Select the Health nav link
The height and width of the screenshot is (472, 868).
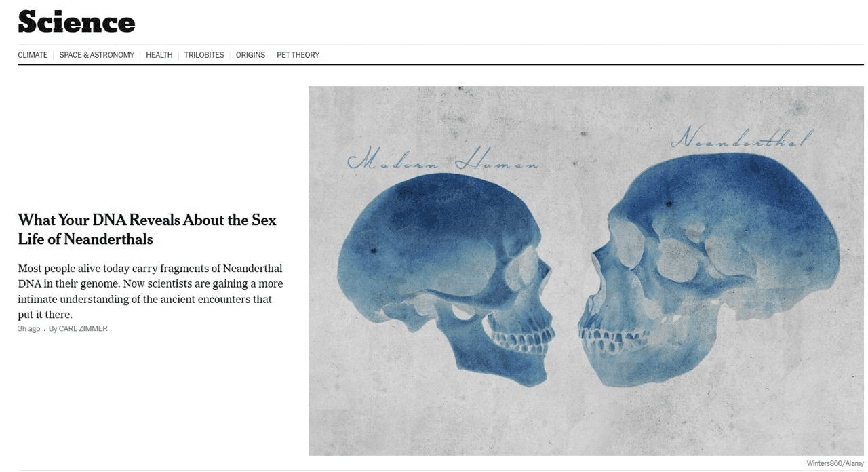159,55
